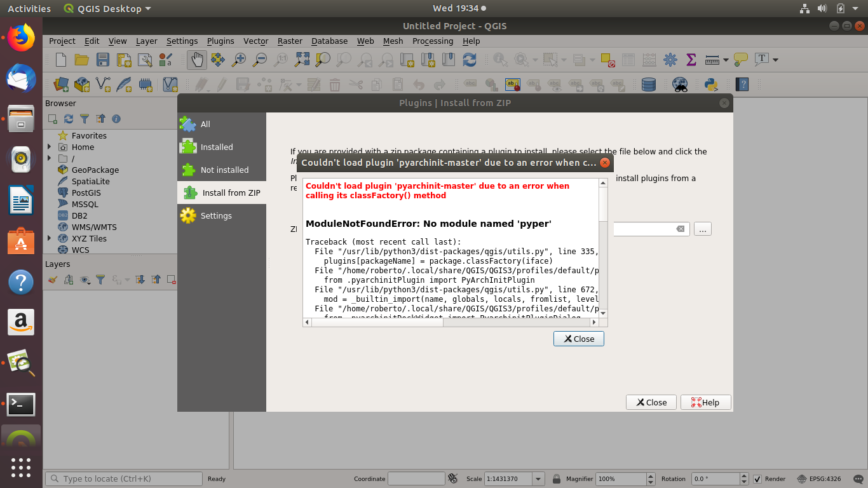Open the Scale dropdown
This screenshot has height=488, width=868.
tap(537, 478)
